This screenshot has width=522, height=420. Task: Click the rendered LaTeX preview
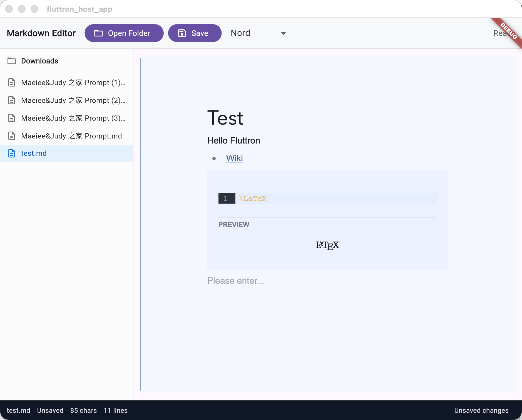click(327, 245)
